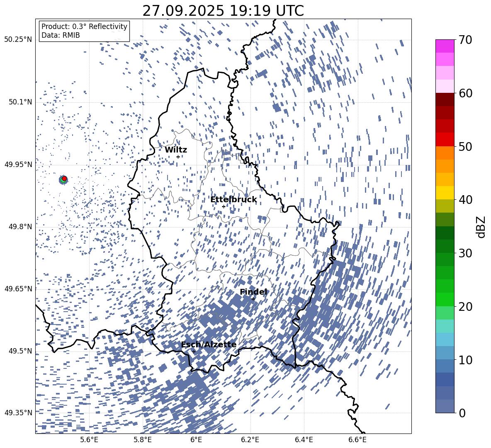Click the bright yellow swatch just above 40 dBZ

pos(445,193)
